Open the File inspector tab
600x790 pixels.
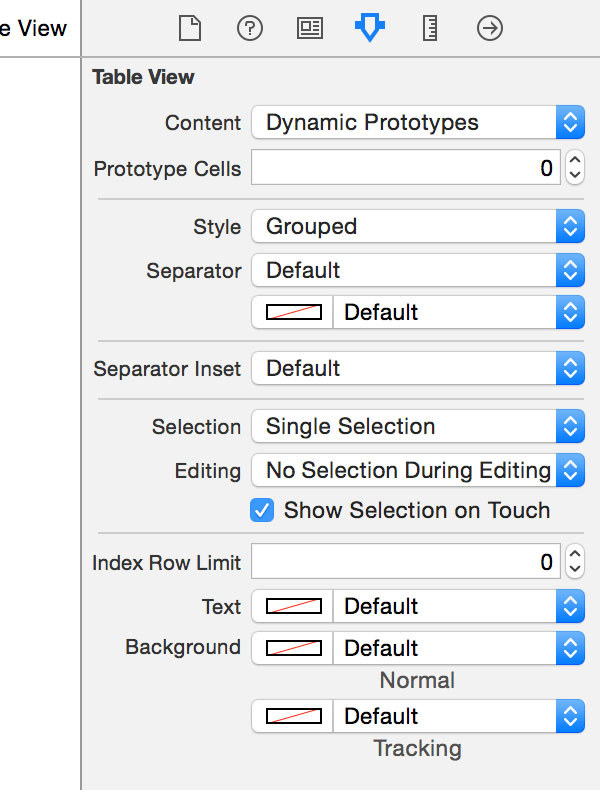click(x=190, y=28)
